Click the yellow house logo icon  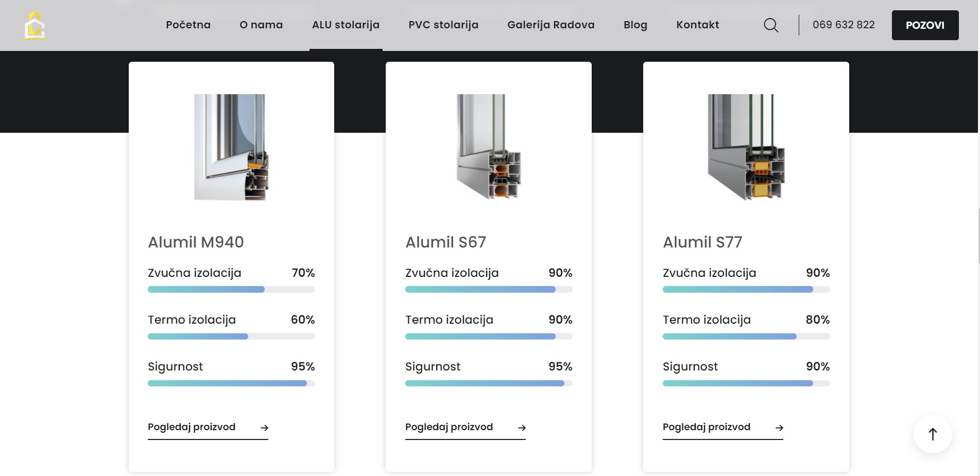pos(35,26)
